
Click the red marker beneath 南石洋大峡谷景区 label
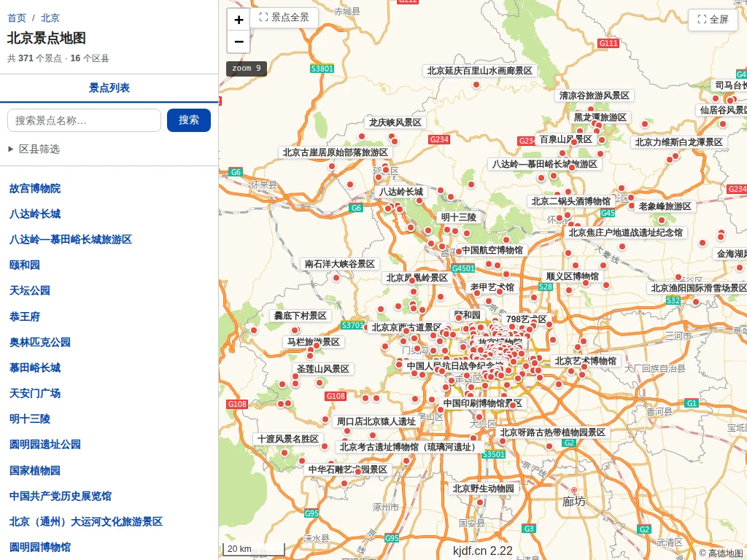[x=336, y=278]
